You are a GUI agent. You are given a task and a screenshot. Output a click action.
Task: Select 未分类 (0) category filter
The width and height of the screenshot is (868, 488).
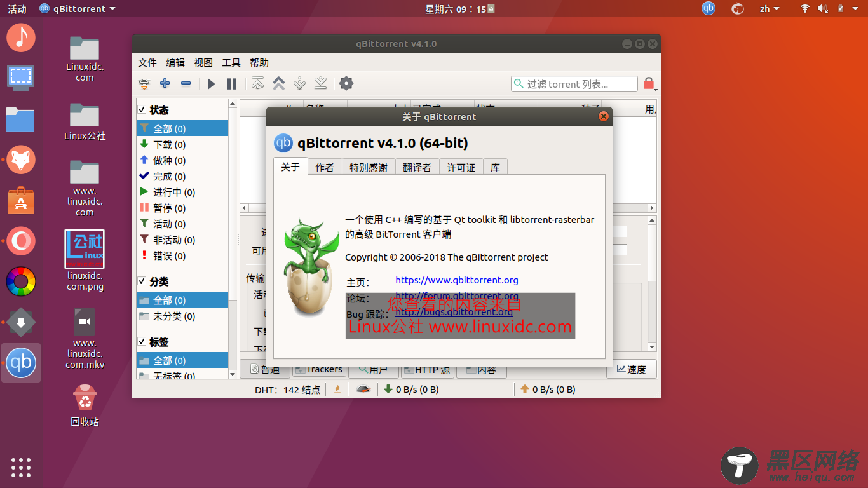(x=182, y=316)
